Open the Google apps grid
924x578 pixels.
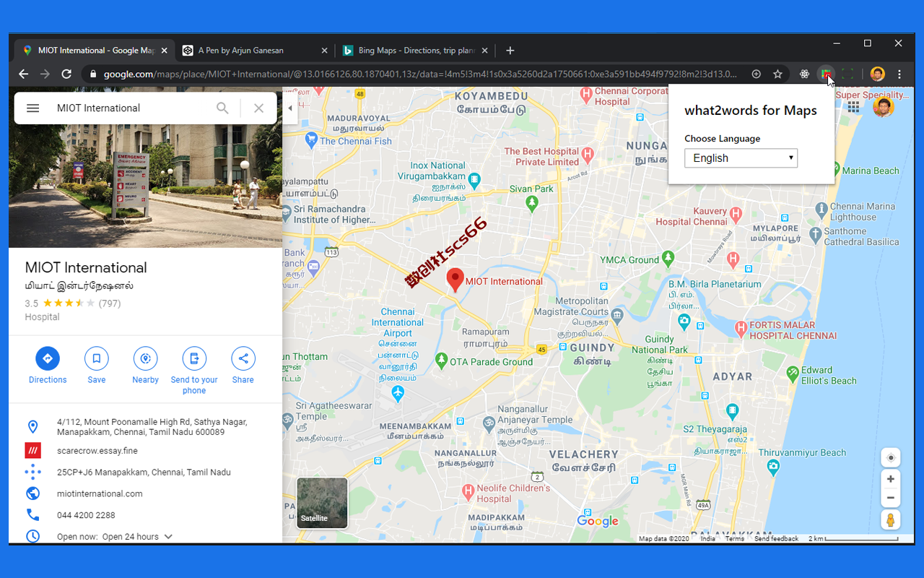853,107
